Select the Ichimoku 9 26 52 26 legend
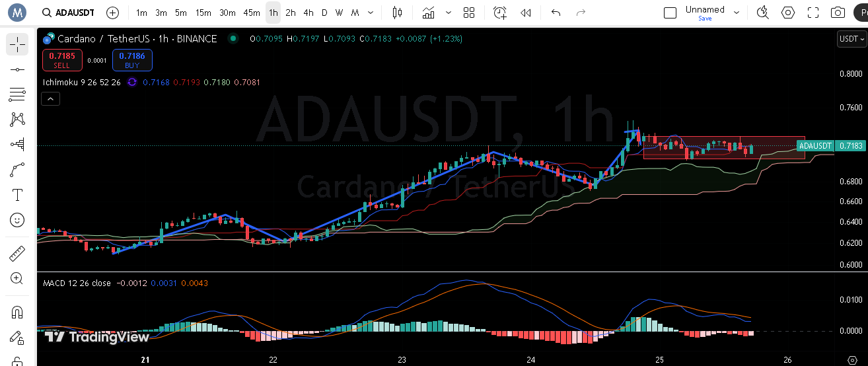 [x=81, y=82]
